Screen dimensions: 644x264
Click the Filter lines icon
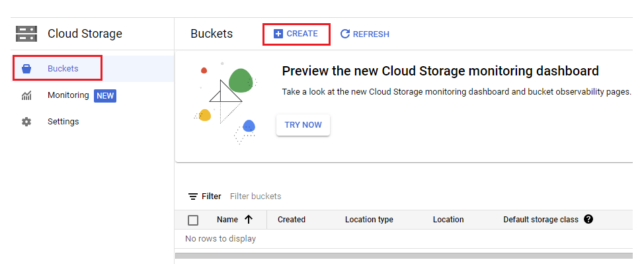(193, 197)
